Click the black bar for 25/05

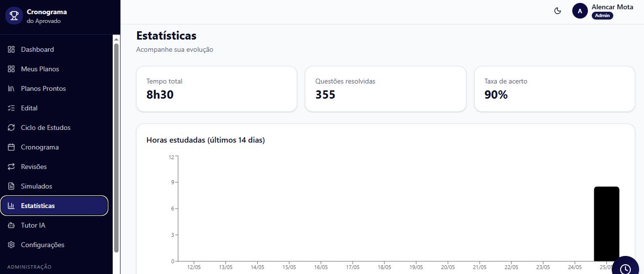point(606,224)
